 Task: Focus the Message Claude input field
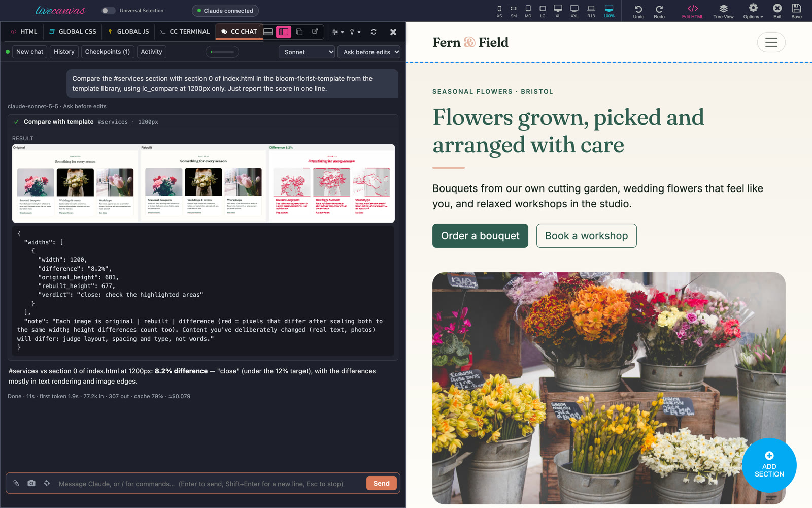point(210,484)
